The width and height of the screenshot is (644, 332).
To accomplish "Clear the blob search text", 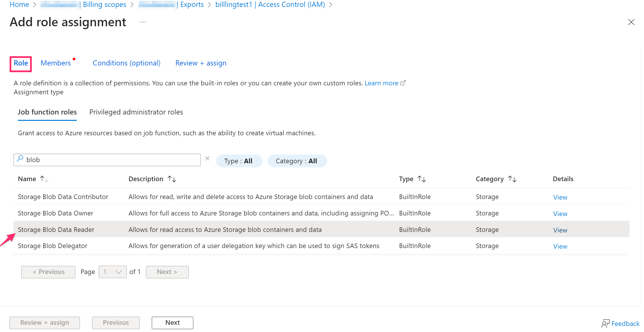I will (x=207, y=159).
